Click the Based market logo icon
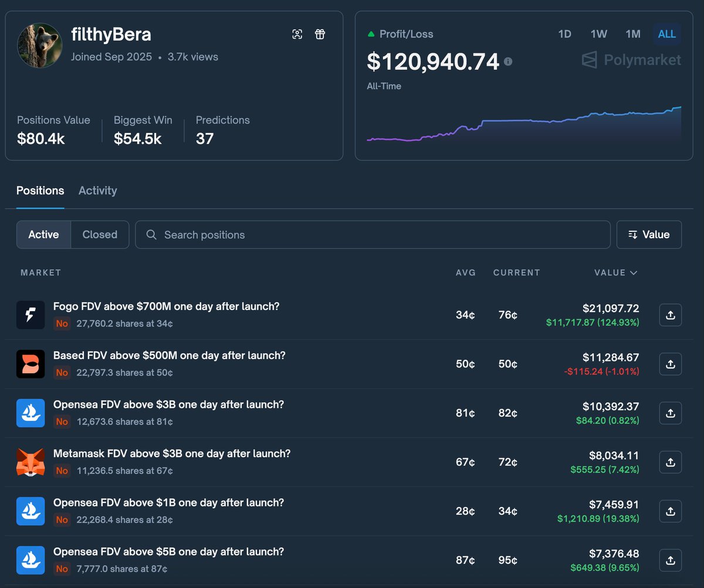The image size is (704, 588). 31,364
